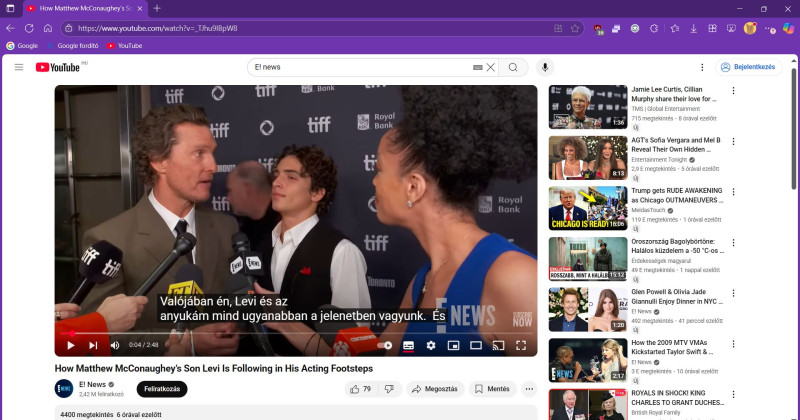The height and width of the screenshot is (420, 800).
Task: Open the on-screen keyboard in the search box
Action: tap(478, 67)
